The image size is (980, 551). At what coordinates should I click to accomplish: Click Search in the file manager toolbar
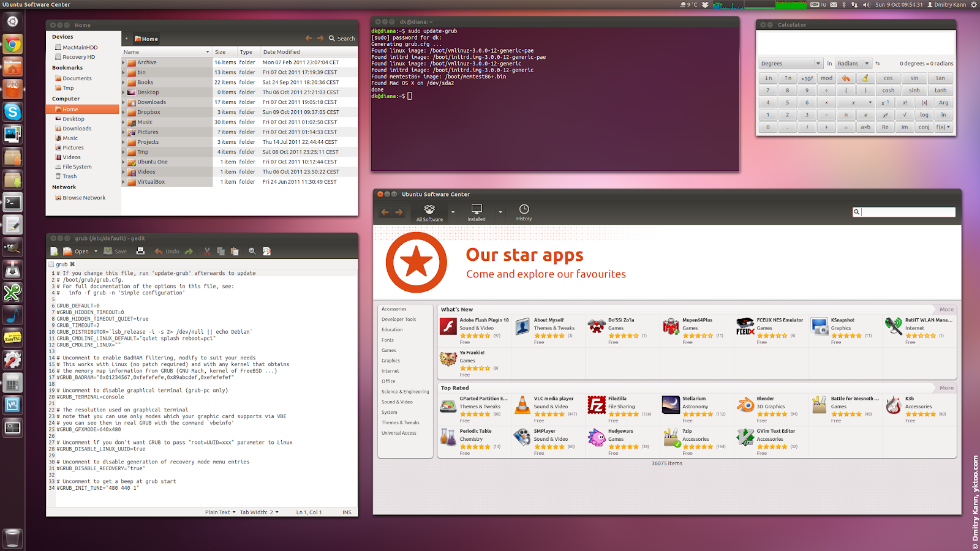coord(342,39)
